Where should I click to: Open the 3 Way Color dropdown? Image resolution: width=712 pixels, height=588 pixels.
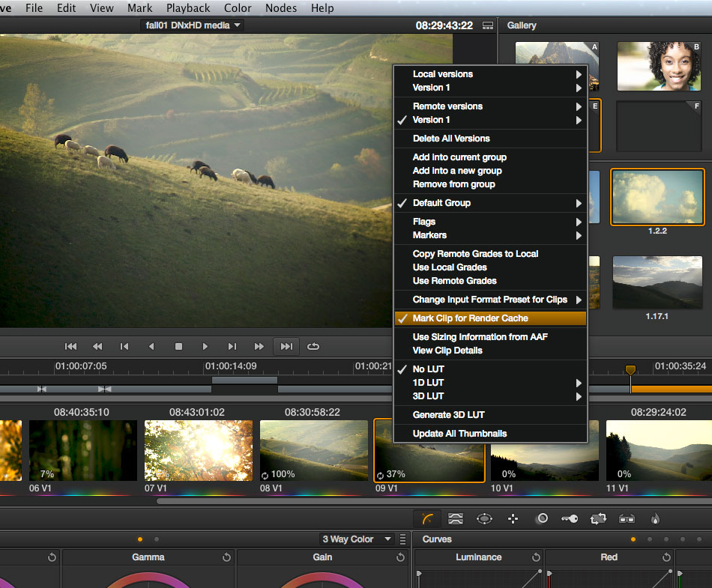[357, 539]
